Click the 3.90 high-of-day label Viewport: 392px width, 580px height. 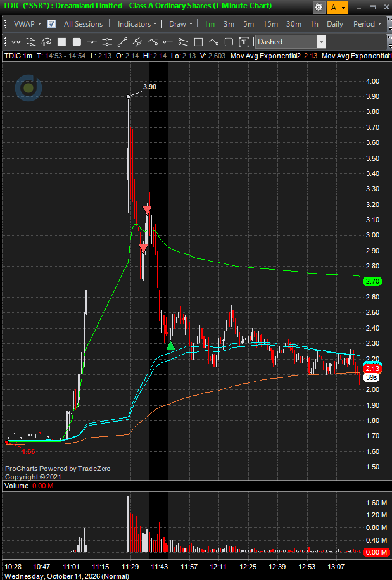pyautogui.click(x=150, y=87)
